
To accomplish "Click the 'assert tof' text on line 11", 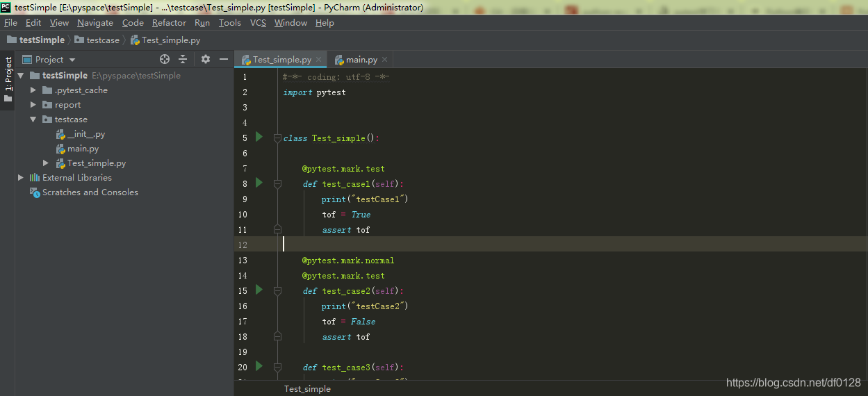I will pos(346,230).
